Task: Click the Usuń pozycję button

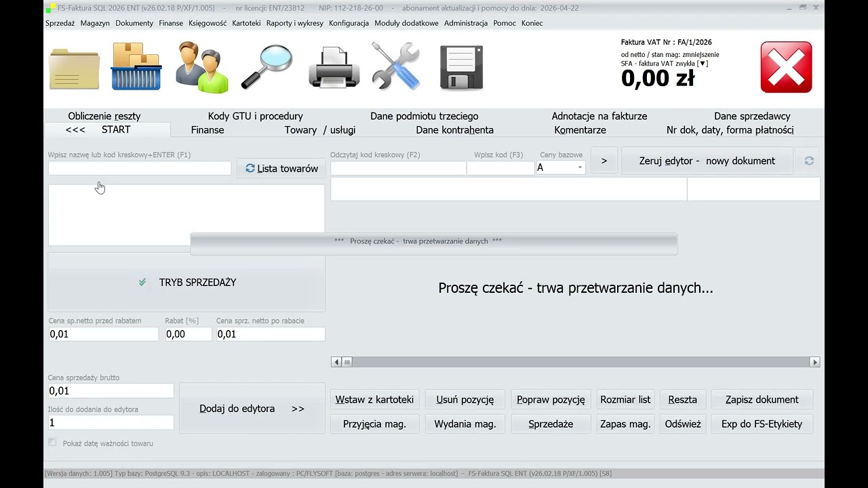Action: pyautogui.click(x=465, y=399)
